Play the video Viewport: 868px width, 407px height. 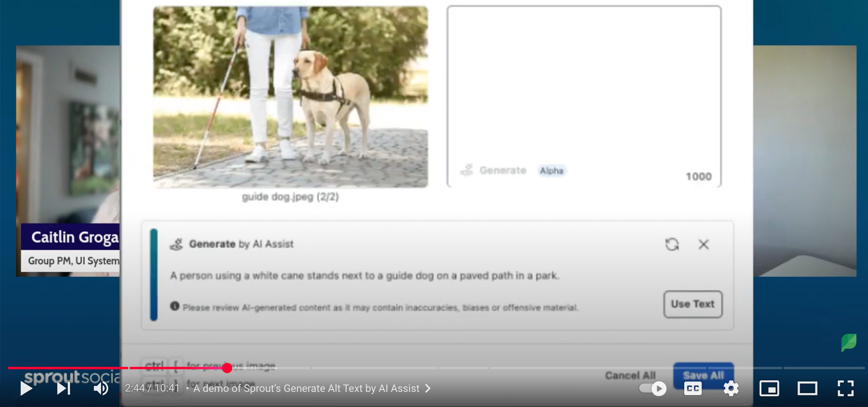25,389
